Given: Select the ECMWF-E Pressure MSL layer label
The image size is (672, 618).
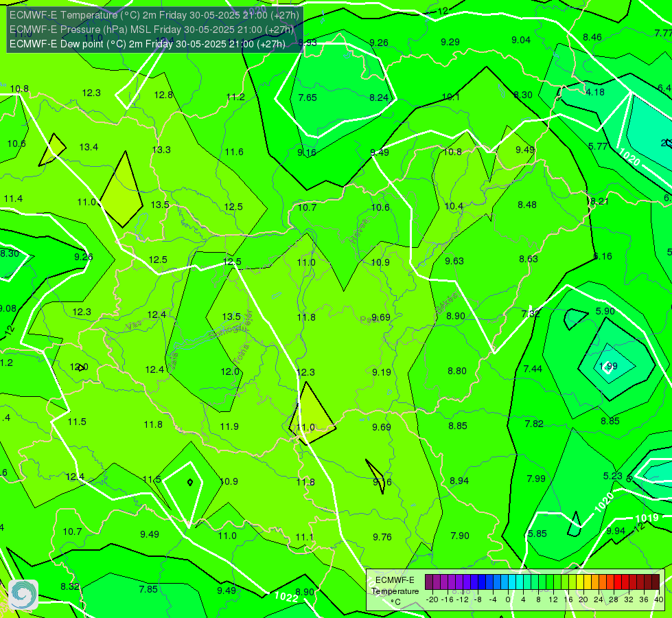Looking at the screenshot, I should coord(152,30).
